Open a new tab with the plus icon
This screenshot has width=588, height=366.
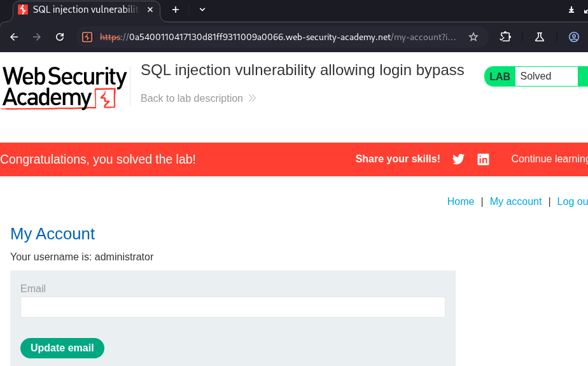(x=176, y=10)
